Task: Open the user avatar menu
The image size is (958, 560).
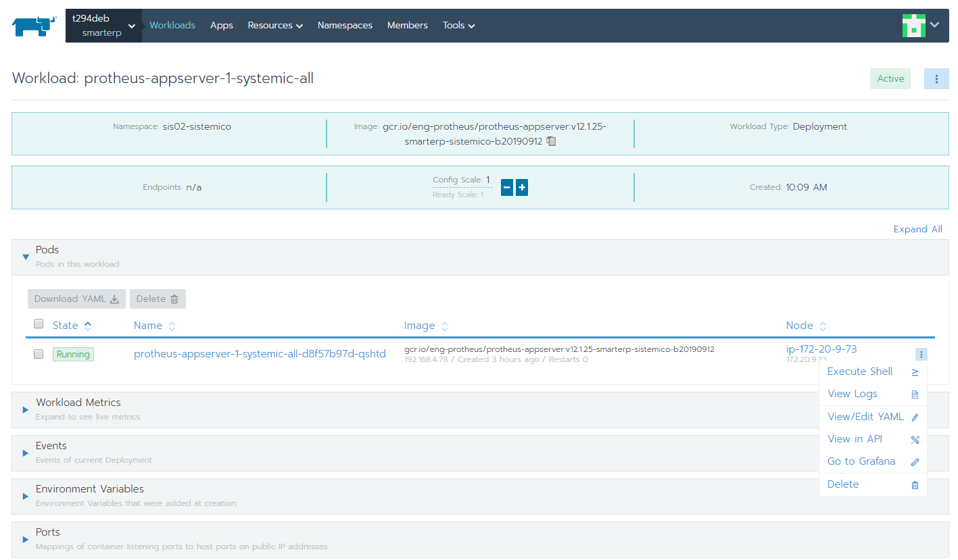Action: click(921, 25)
